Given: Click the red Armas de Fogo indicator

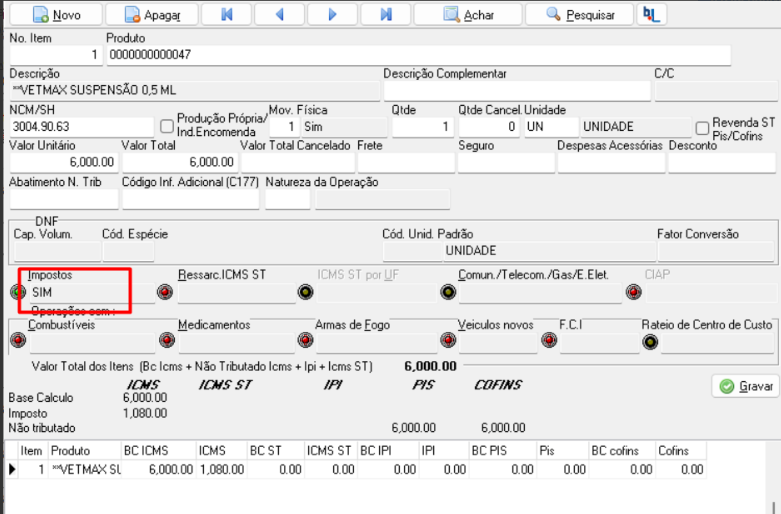Looking at the screenshot, I should point(305,340).
